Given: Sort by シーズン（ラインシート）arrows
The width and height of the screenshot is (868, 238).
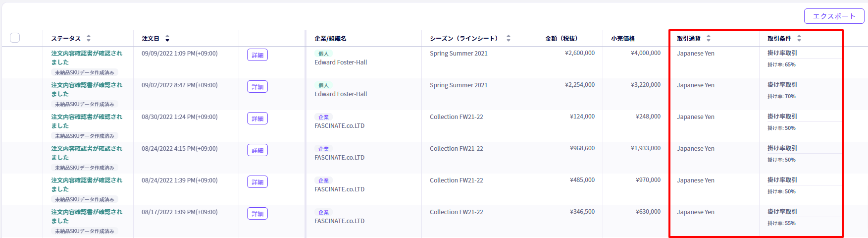Looking at the screenshot, I should tap(509, 38).
